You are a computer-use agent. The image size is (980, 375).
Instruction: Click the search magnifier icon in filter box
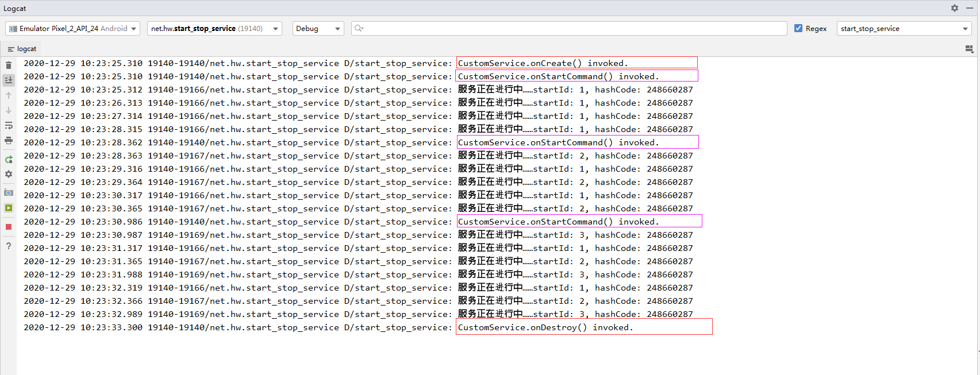(359, 28)
